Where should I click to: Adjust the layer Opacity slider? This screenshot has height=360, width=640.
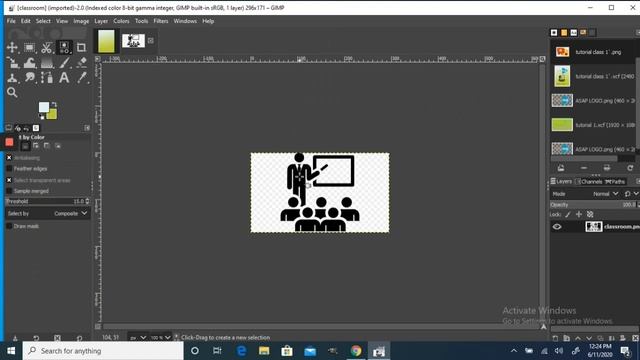pyautogui.click(x=594, y=204)
